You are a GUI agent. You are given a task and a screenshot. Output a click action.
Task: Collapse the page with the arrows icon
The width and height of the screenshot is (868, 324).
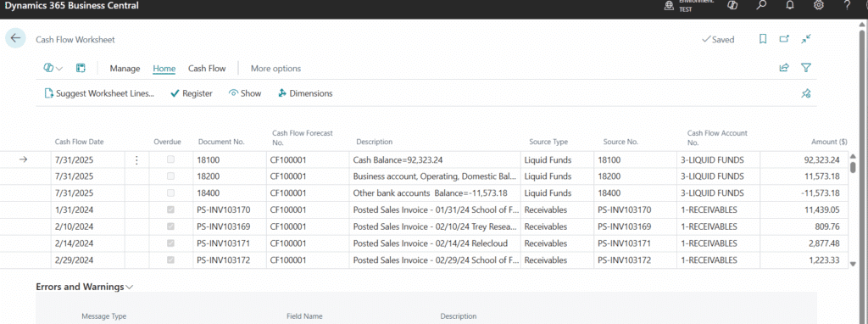[x=806, y=39]
